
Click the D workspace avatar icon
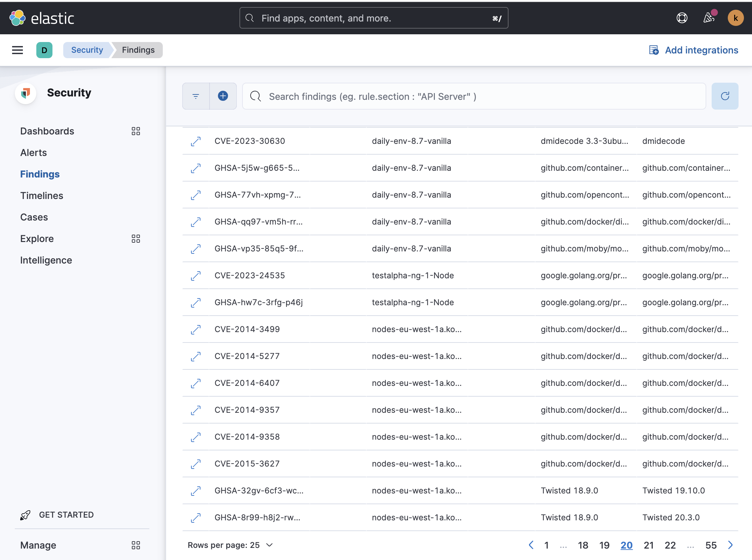click(44, 50)
